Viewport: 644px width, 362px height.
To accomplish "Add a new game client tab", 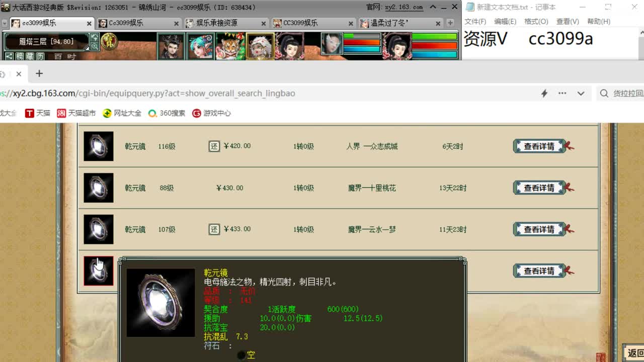I will 450,23.
